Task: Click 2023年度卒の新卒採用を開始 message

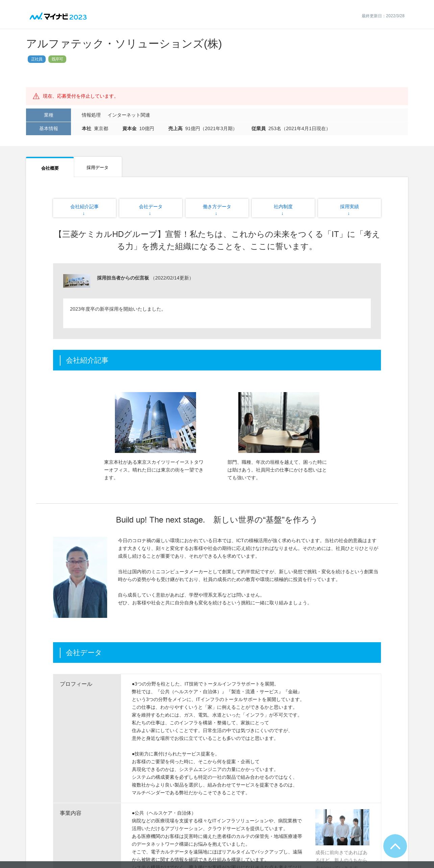Action: (x=118, y=309)
